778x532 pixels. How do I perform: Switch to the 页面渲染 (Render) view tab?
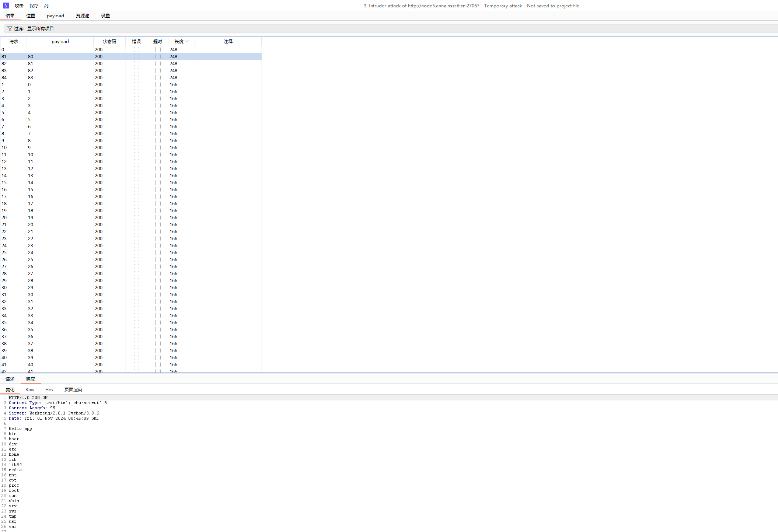pyautogui.click(x=73, y=390)
